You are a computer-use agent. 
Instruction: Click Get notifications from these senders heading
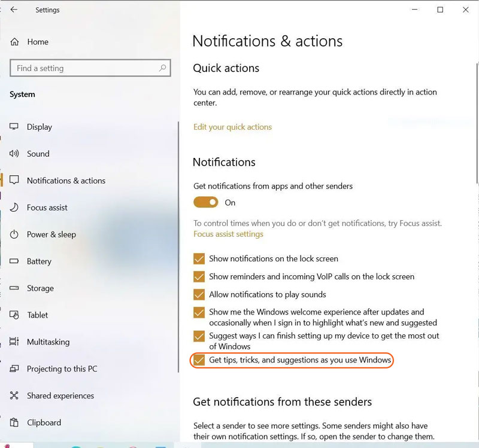[282, 402]
